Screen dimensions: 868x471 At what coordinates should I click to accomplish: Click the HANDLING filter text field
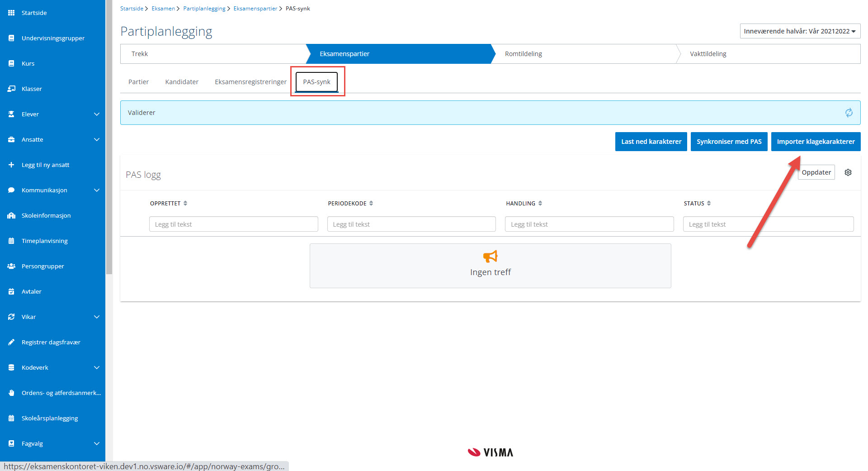click(589, 224)
